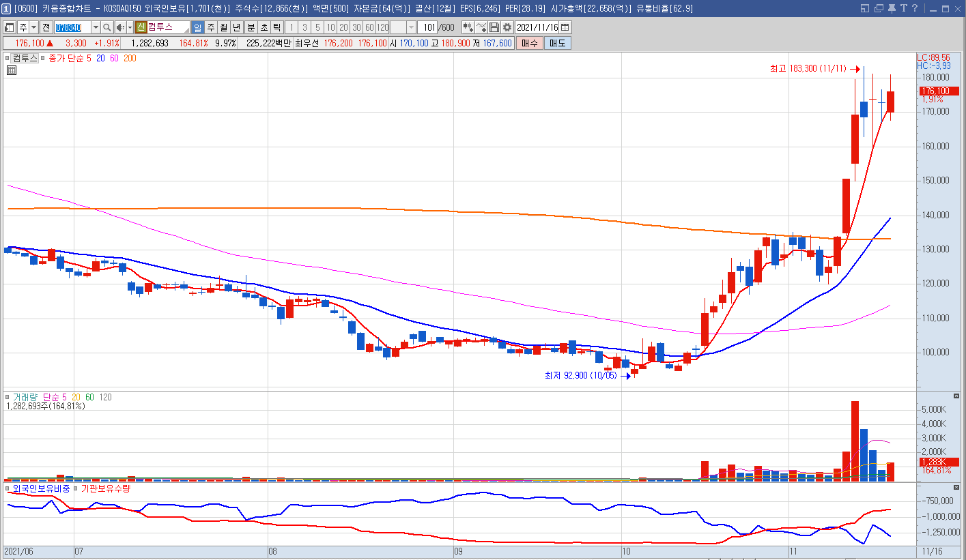Select the 일 daily chart period

tap(198, 27)
